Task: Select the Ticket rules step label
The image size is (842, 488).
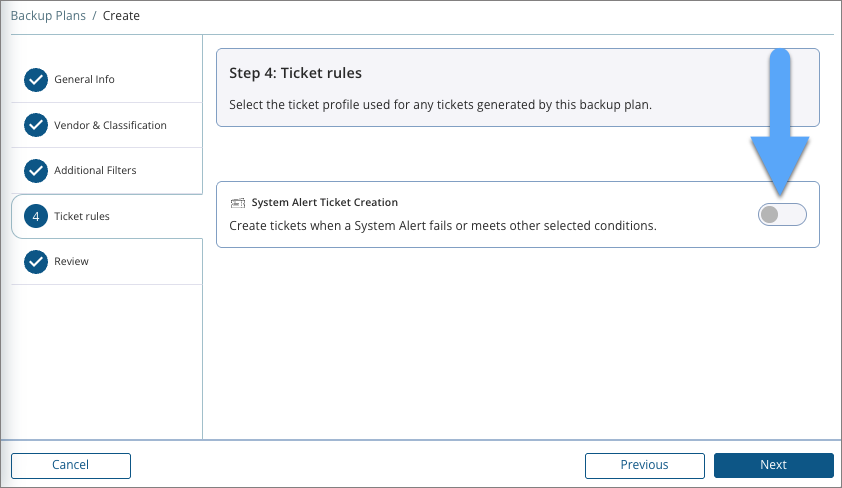Action: tap(82, 216)
